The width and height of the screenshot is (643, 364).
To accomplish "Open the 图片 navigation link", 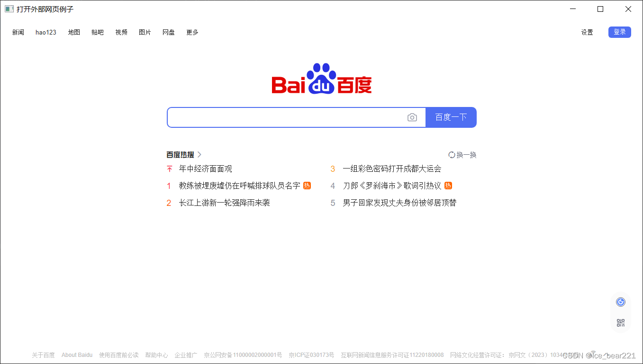I will [145, 32].
